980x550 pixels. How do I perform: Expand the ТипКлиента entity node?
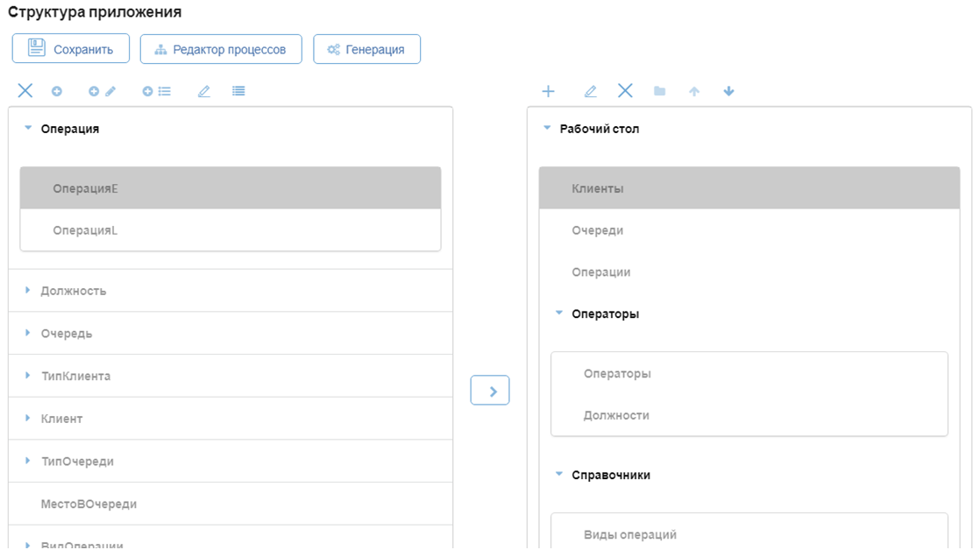pos(27,375)
